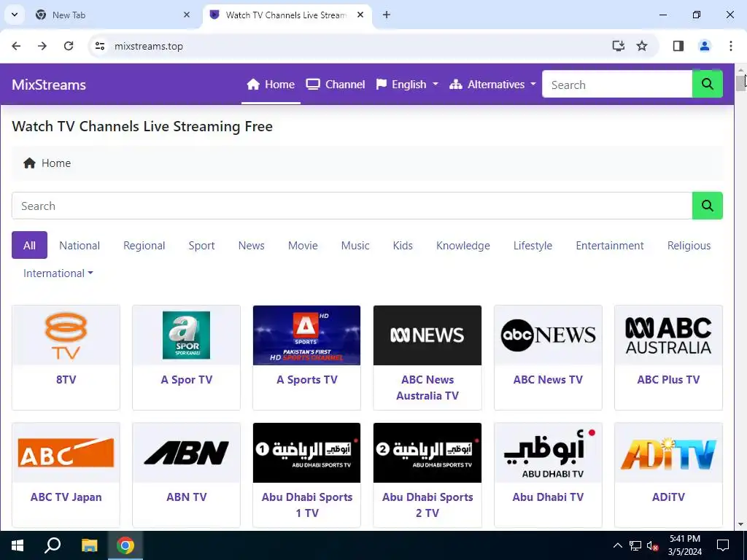Select the National category filter
The image size is (747, 560).
[80, 245]
